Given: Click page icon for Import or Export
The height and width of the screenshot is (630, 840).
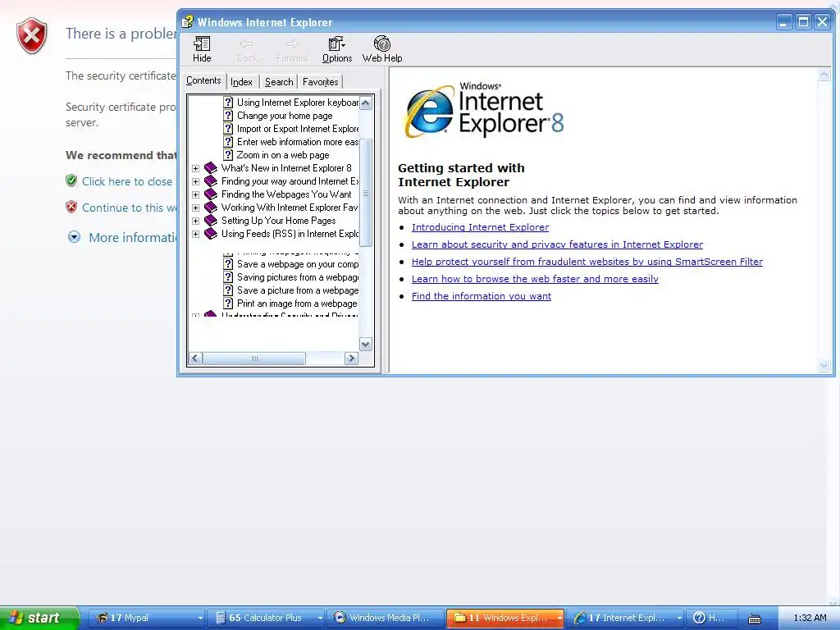Looking at the screenshot, I should [228, 129].
